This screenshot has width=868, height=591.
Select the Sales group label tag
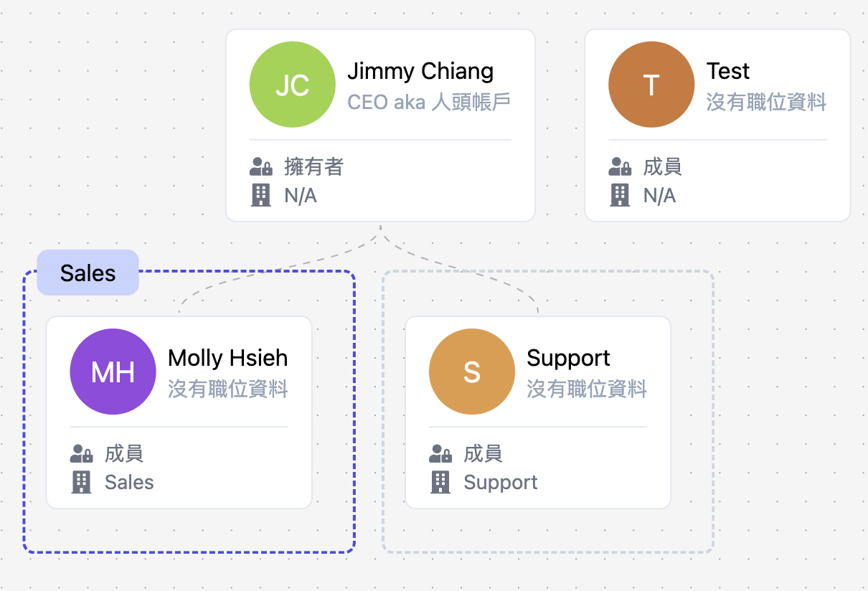(x=88, y=273)
